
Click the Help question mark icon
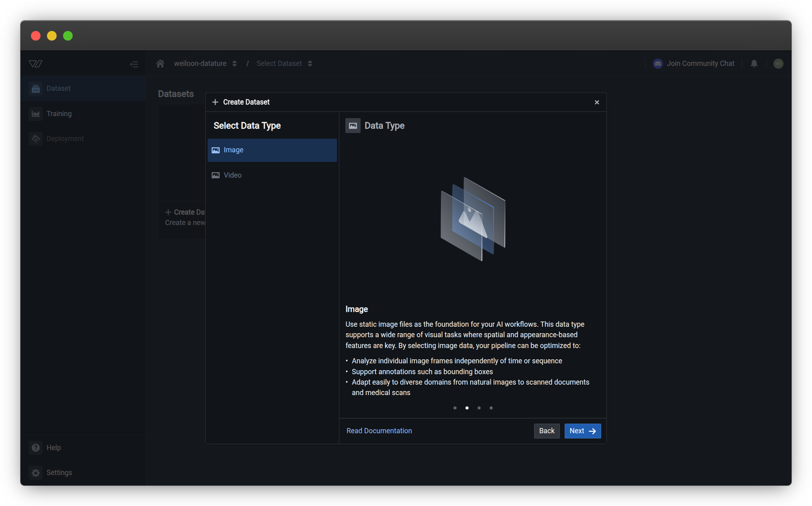coord(36,447)
